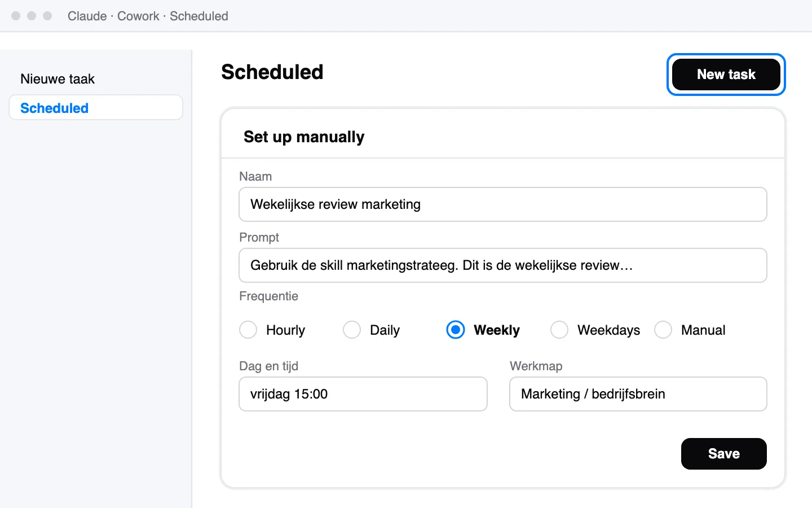Click the window title Claude · Cowork · Scheduled
This screenshot has width=812, height=508.
click(x=148, y=16)
